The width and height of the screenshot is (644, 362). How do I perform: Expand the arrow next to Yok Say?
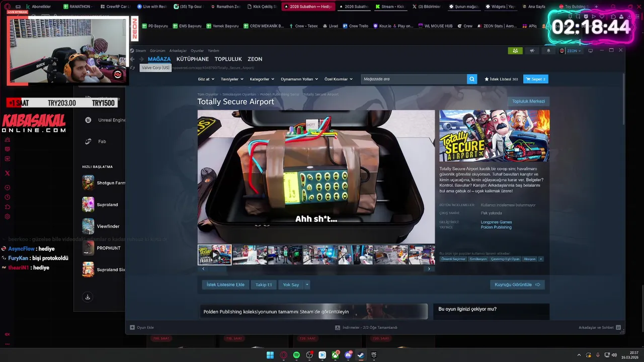click(x=307, y=285)
